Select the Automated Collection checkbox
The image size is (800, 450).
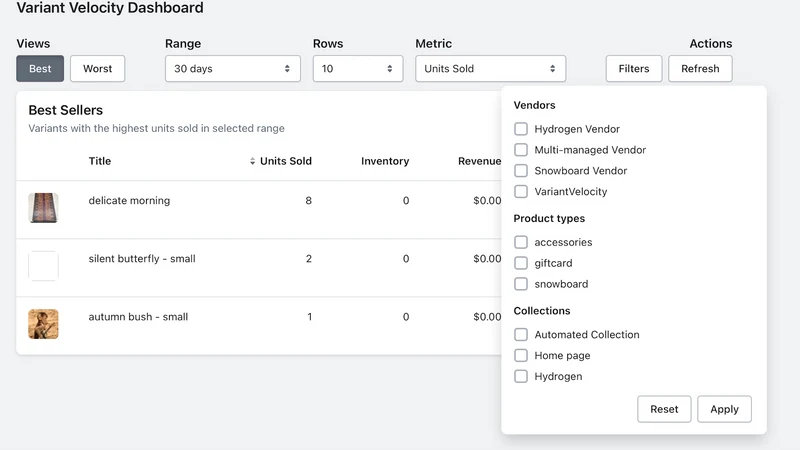click(x=521, y=335)
